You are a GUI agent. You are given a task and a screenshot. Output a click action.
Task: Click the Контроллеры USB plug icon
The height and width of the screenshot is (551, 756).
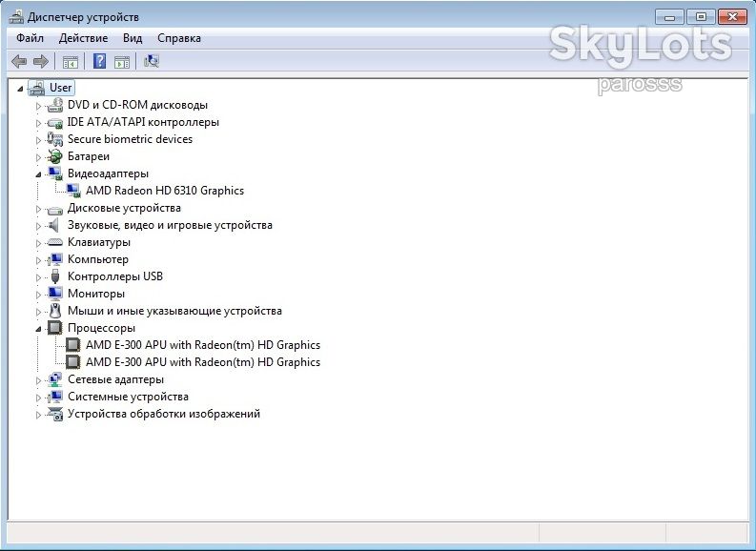tap(55, 276)
